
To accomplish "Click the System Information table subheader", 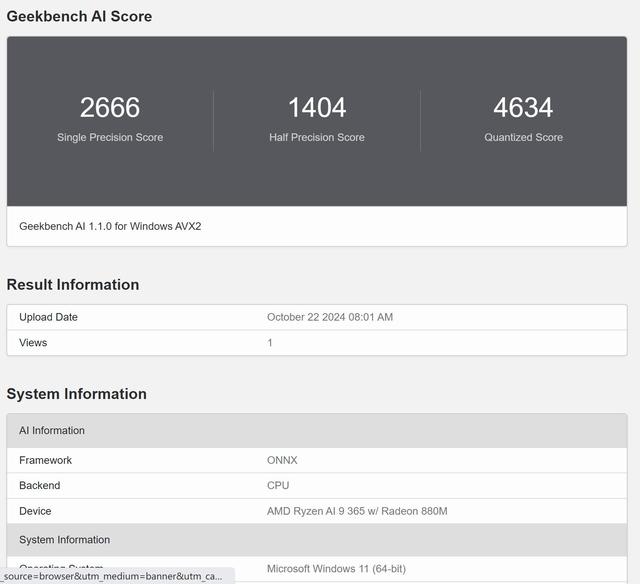I will (x=64, y=540).
